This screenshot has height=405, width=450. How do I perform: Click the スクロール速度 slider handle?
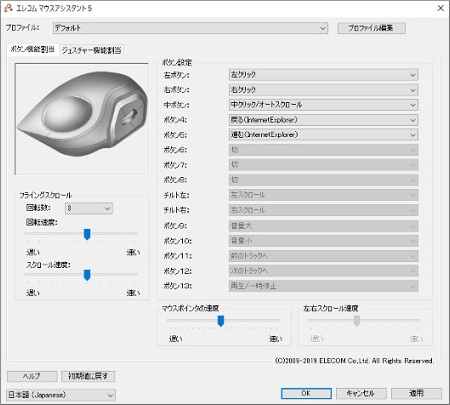coord(87,275)
